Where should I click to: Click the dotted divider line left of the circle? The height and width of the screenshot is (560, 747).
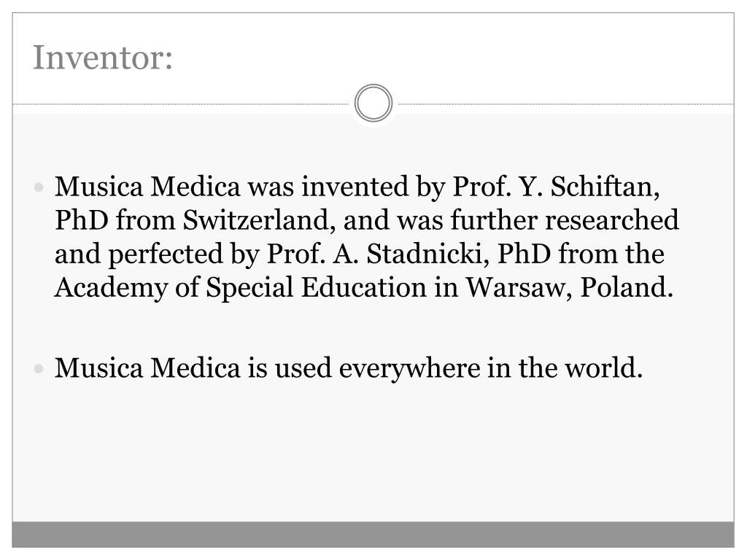point(182,104)
